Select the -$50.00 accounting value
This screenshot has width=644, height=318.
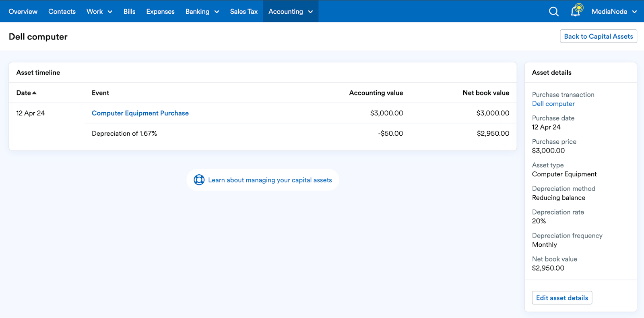390,133
